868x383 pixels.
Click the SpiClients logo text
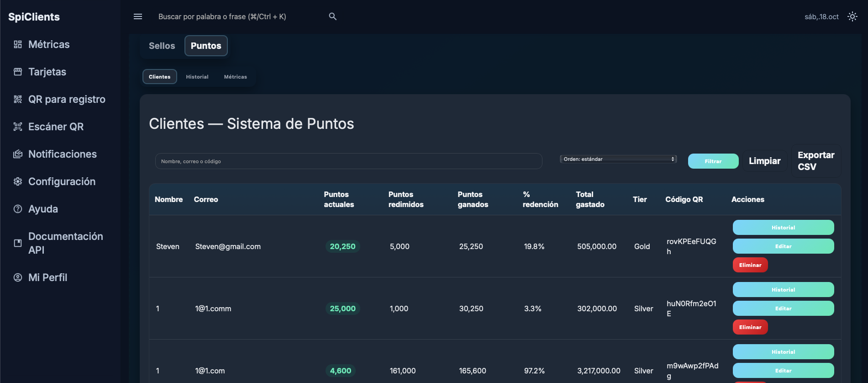pyautogui.click(x=34, y=17)
